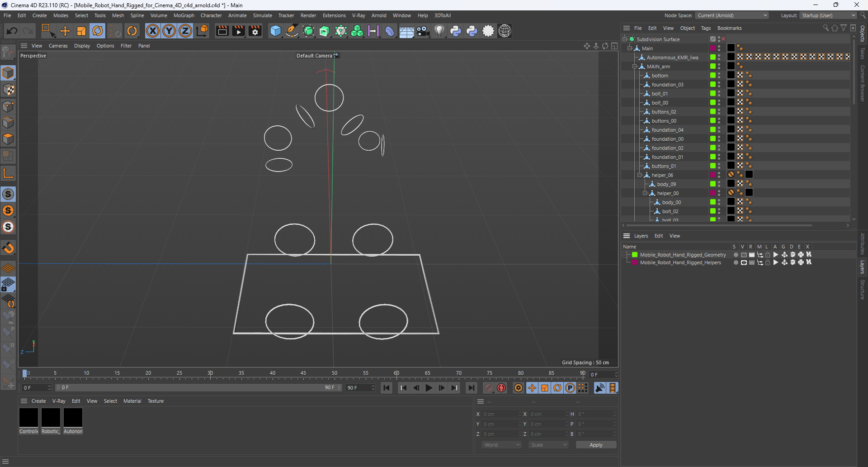The image size is (868, 467).
Task: Toggle solo dot of Geometry layer
Action: [x=736, y=255]
